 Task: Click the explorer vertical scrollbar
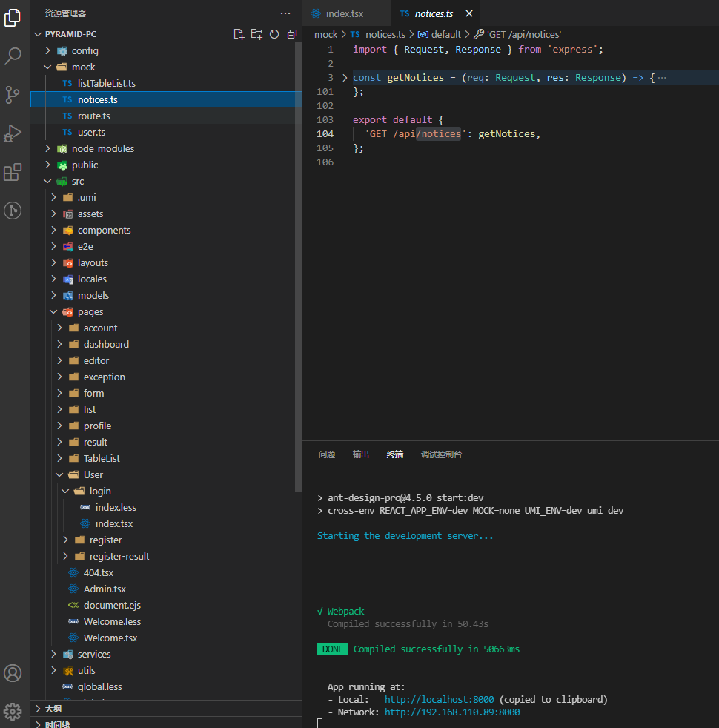pos(299,267)
